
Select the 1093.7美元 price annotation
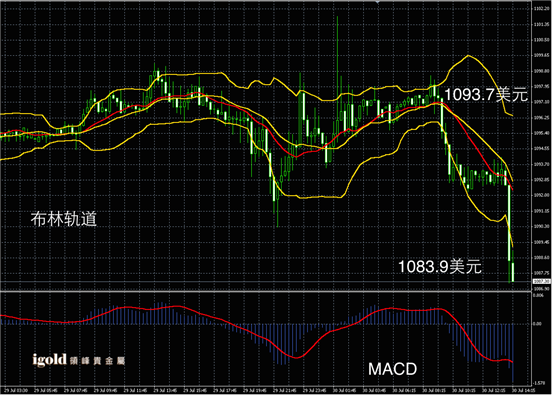point(486,95)
